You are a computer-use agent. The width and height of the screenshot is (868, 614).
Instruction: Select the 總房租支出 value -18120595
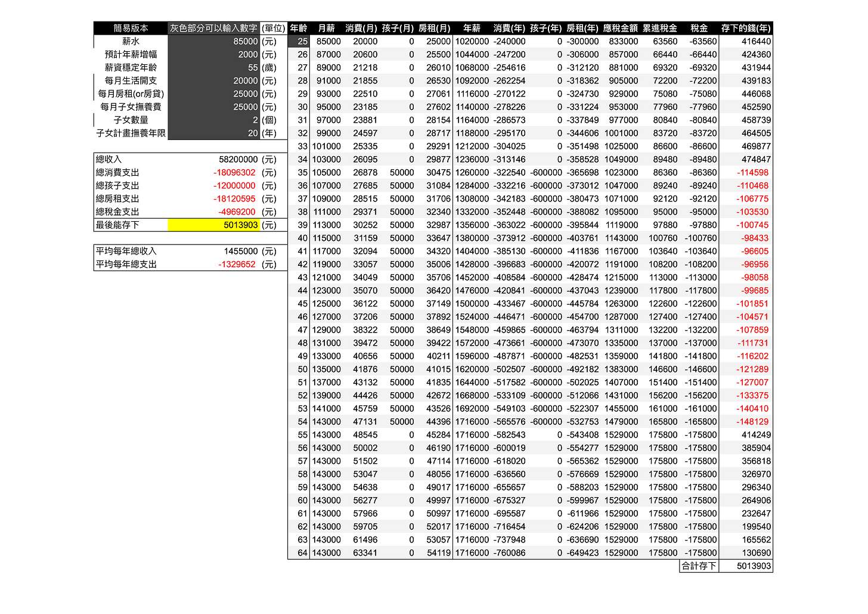(x=235, y=199)
